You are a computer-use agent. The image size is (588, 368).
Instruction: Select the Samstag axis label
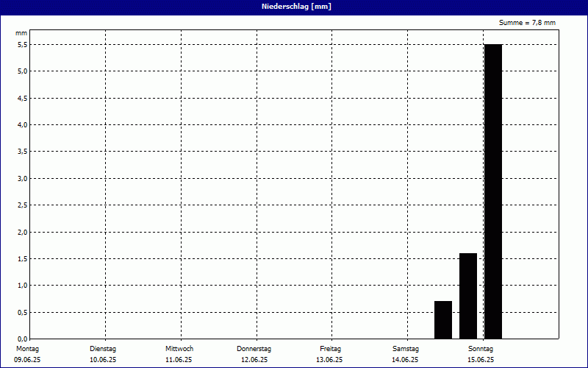406,349
